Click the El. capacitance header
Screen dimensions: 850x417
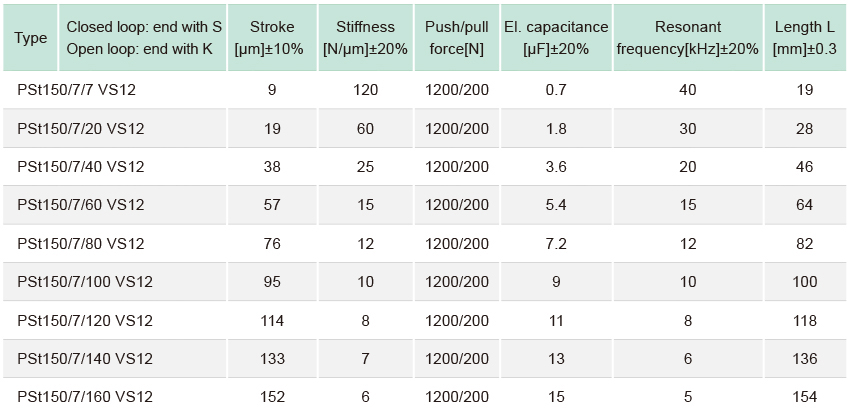coord(556,38)
